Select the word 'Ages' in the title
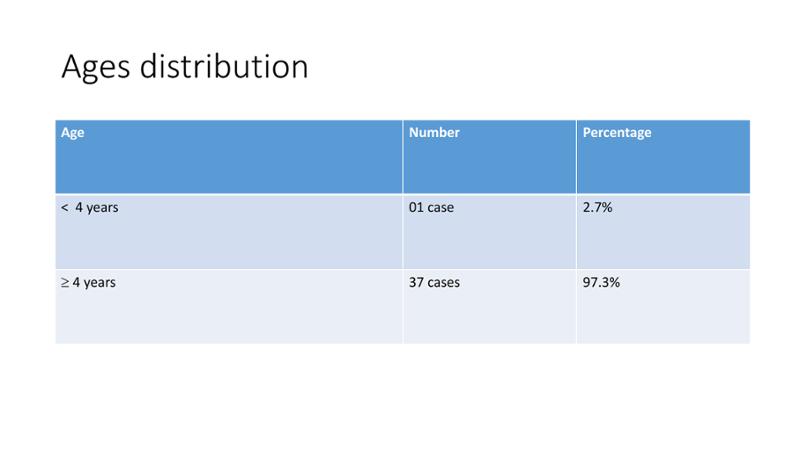The width and height of the screenshot is (800, 450). pos(96,68)
